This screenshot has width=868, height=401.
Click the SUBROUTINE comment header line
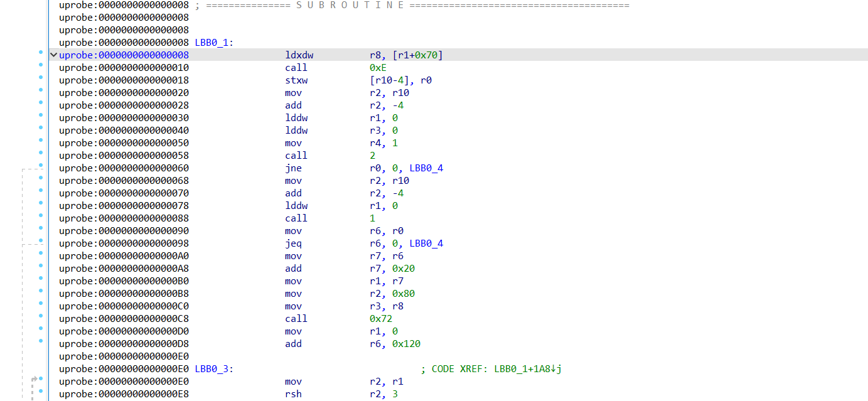coord(412,5)
